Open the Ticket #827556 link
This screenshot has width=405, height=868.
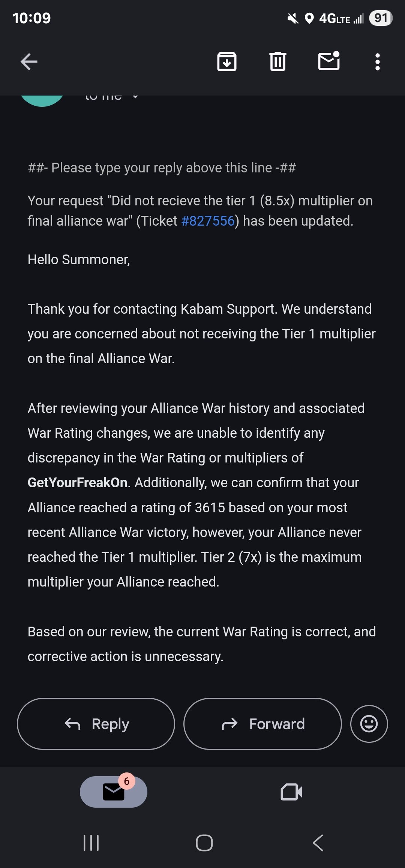[x=208, y=221]
